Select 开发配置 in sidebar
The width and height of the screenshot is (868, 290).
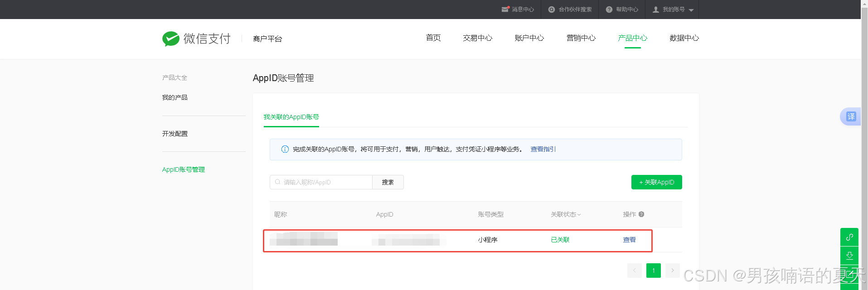coord(175,134)
